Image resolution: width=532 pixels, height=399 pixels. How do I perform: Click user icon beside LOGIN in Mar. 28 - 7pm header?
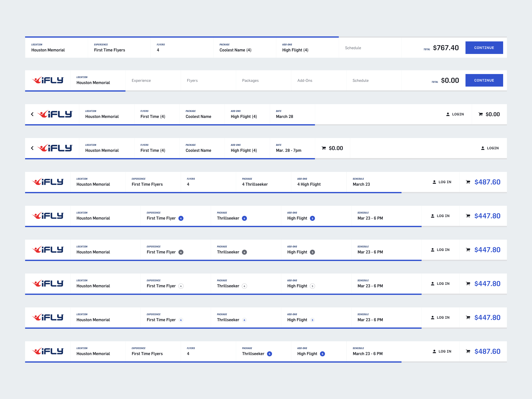click(x=483, y=148)
